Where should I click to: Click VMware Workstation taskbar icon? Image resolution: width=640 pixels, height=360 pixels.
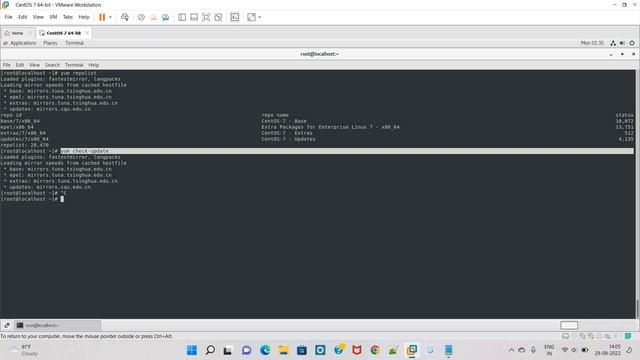click(x=412, y=350)
